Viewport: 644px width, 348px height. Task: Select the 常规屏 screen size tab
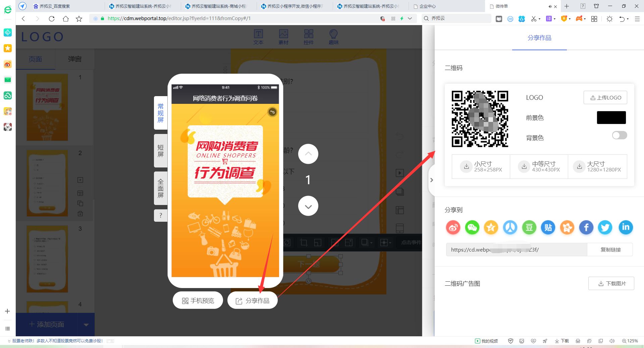[x=161, y=113]
